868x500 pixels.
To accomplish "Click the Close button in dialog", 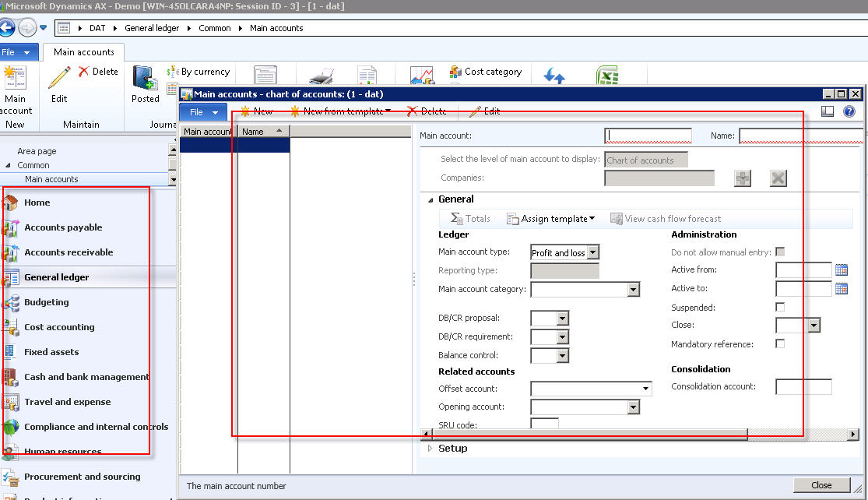I will tap(821, 485).
